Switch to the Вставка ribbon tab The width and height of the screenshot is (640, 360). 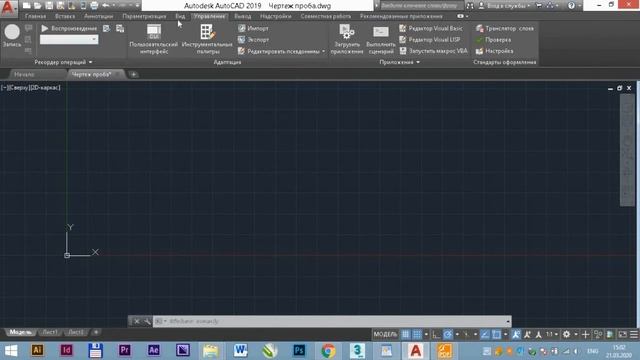click(x=65, y=16)
